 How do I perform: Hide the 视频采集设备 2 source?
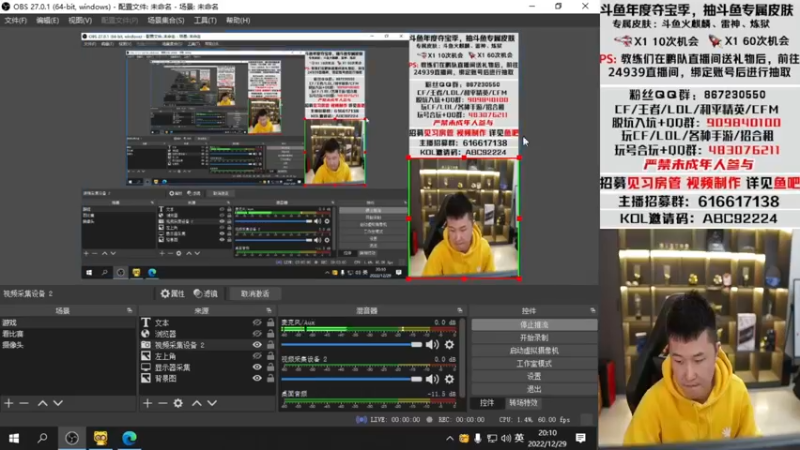tap(257, 345)
